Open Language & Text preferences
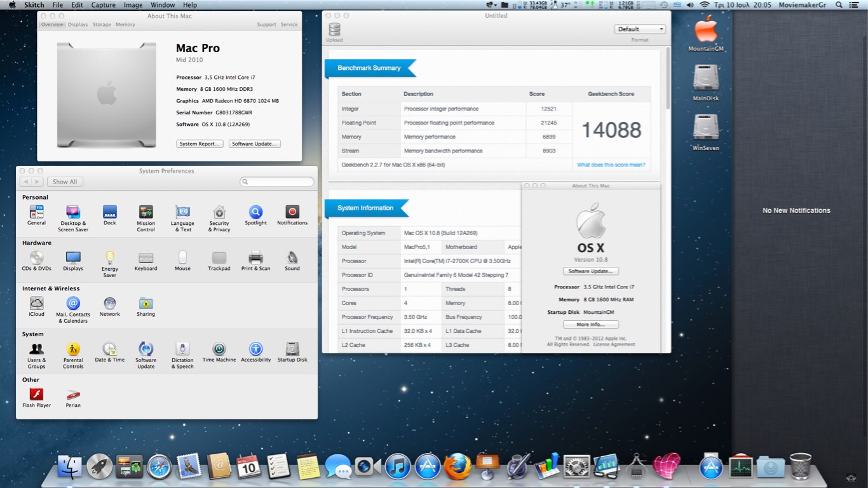The height and width of the screenshot is (488, 868). [182, 219]
